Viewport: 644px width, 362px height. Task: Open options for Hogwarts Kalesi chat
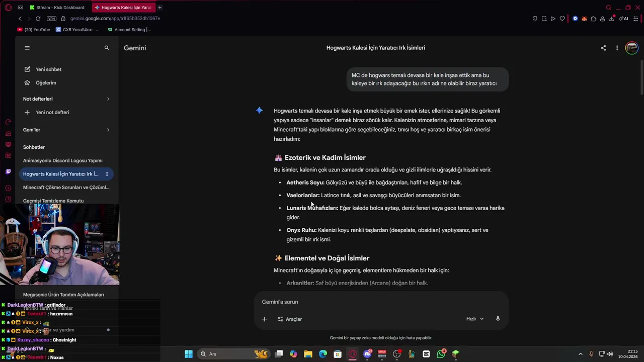tap(107, 174)
